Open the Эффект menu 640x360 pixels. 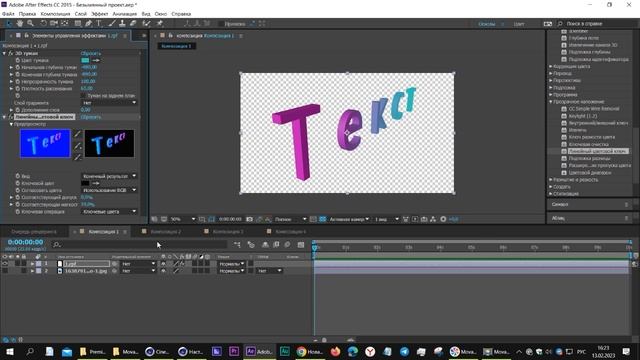pyautogui.click(x=99, y=14)
